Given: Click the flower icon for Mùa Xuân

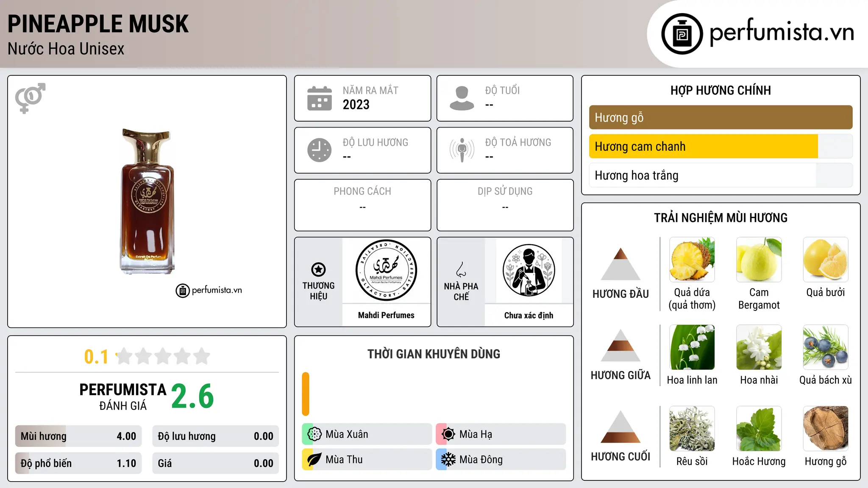Looking at the screenshot, I should pyautogui.click(x=314, y=434).
